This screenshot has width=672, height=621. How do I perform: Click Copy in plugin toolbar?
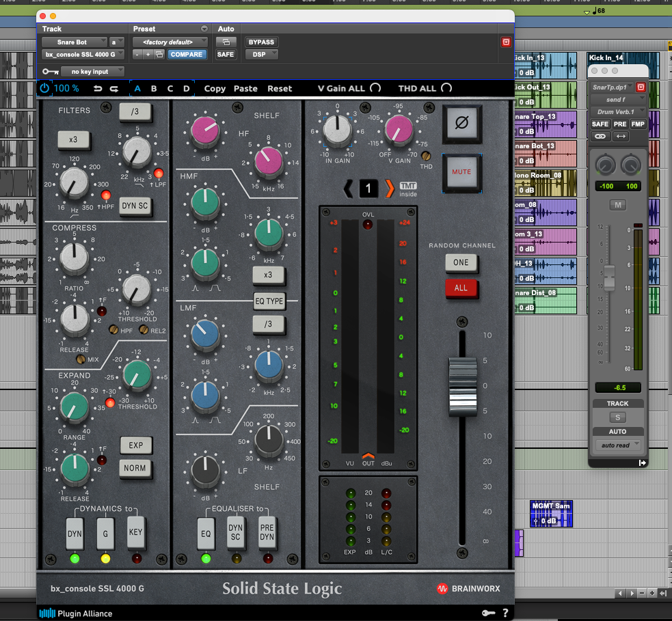pyautogui.click(x=215, y=89)
